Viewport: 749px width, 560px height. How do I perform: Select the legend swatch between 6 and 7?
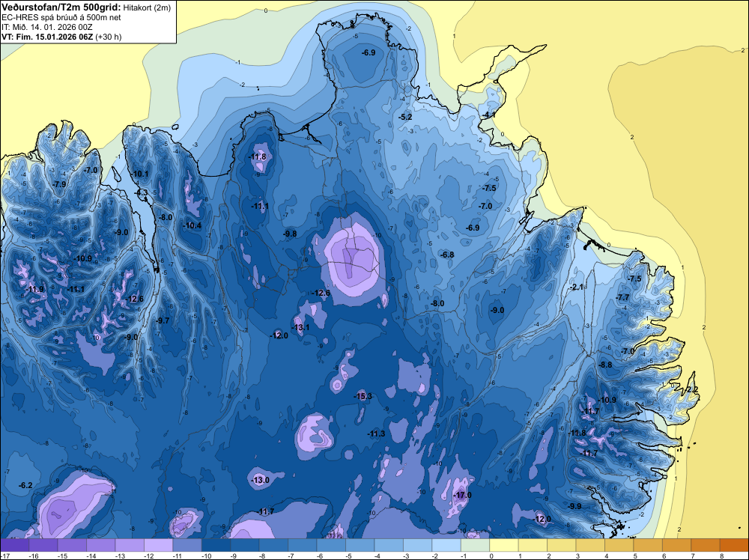pyautogui.click(x=677, y=545)
